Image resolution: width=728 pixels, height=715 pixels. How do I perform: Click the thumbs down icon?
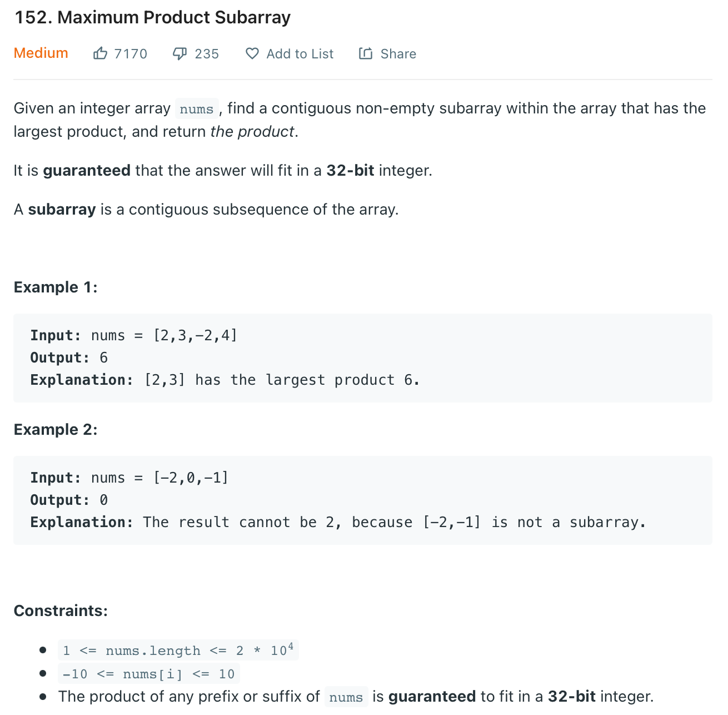[179, 53]
